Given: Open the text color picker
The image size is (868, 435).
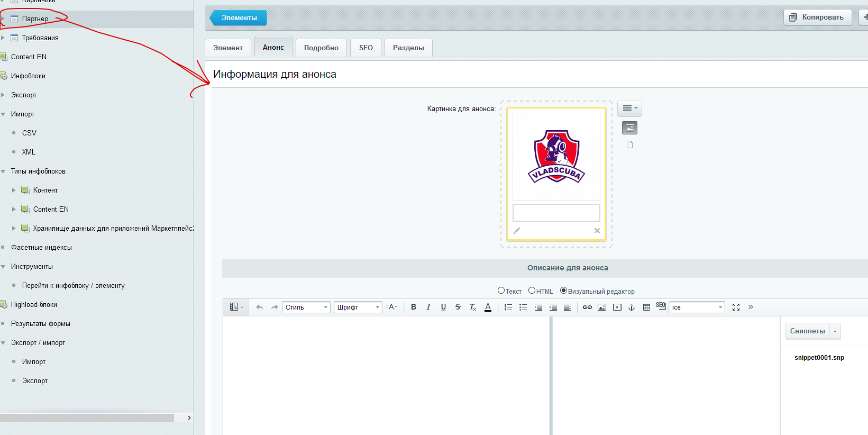Looking at the screenshot, I should [x=488, y=307].
